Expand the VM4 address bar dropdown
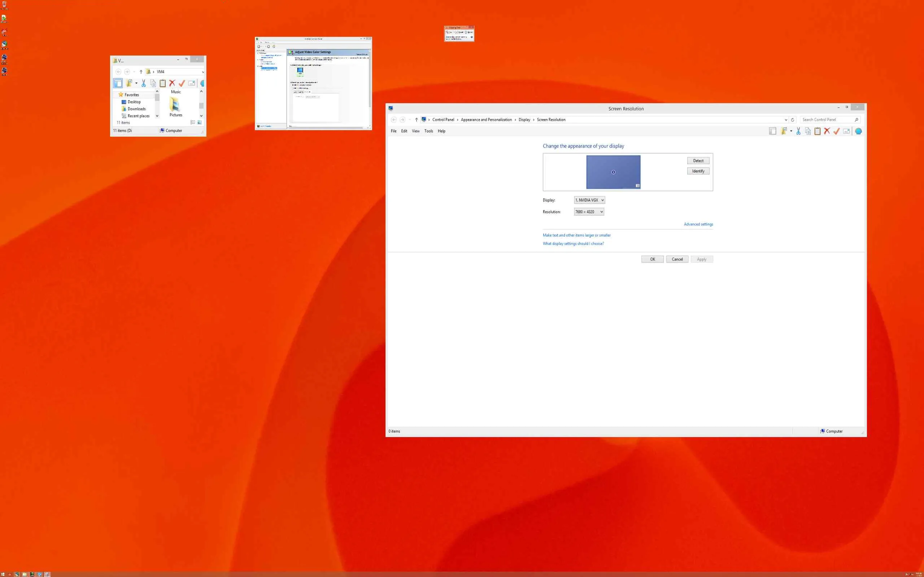The width and height of the screenshot is (924, 577). point(203,72)
